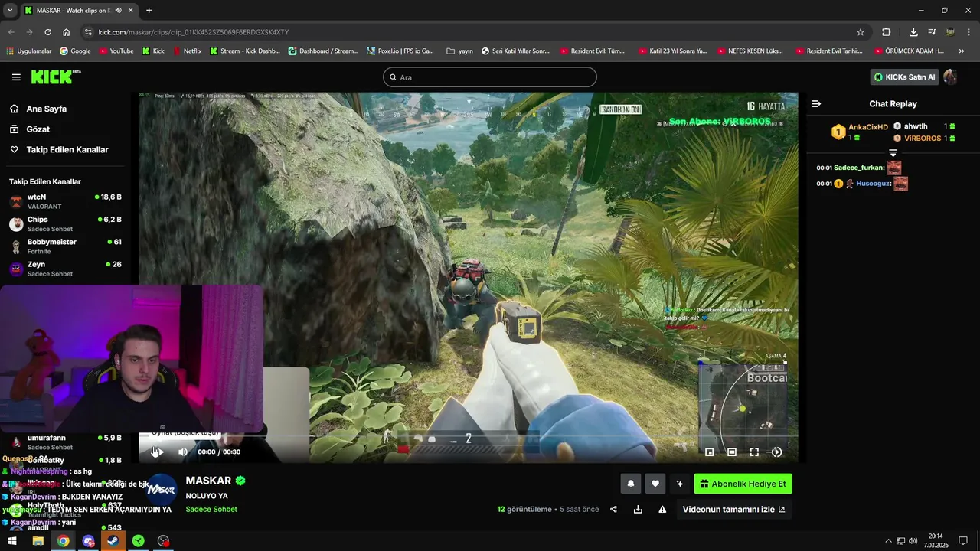Open Takip Edilen Kanallar page
Image resolution: width=980 pixels, height=551 pixels.
(67, 149)
